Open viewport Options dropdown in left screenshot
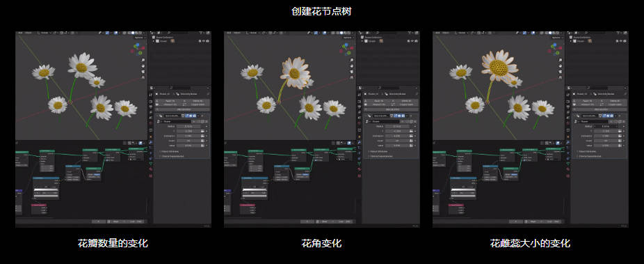Viewport: 644px width, 264px height. pyautogui.click(x=140, y=38)
